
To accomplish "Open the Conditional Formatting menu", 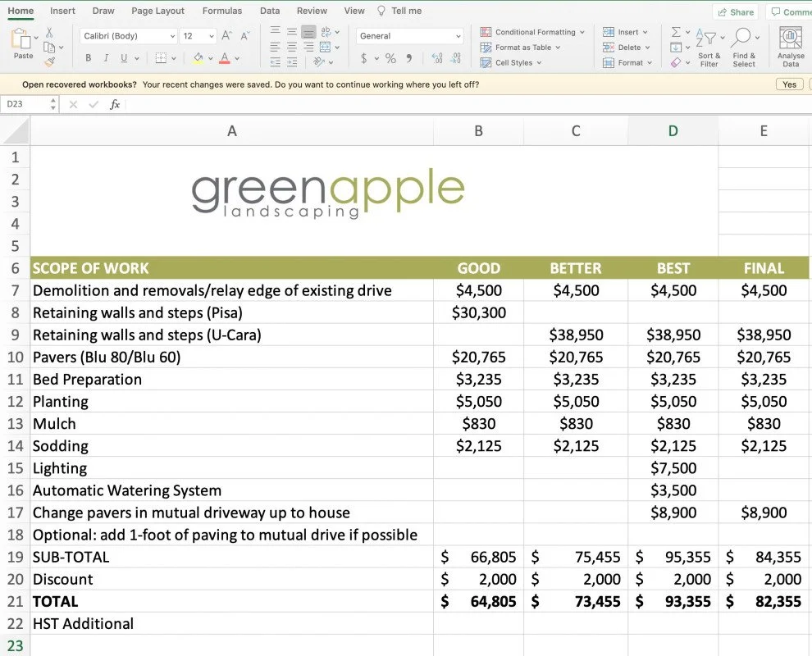I will point(531,32).
